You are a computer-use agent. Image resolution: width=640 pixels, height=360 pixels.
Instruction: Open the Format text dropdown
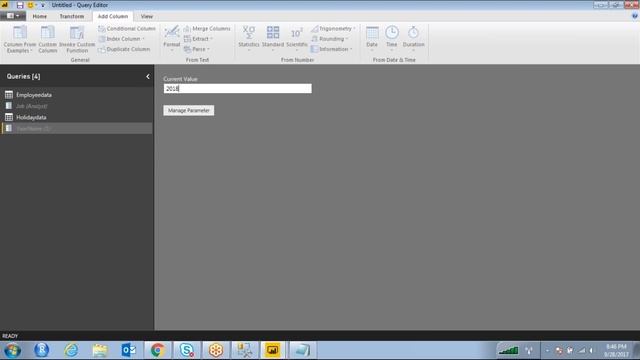(171, 38)
